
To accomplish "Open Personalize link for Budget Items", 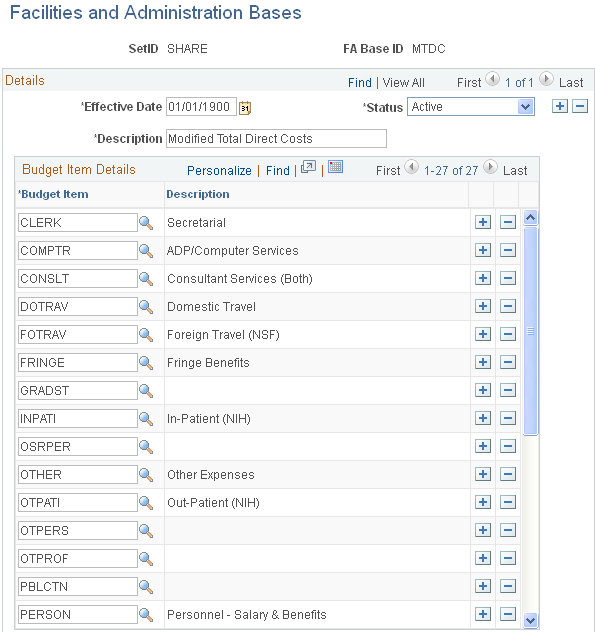I will pyautogui.click(x=219, y=170).
